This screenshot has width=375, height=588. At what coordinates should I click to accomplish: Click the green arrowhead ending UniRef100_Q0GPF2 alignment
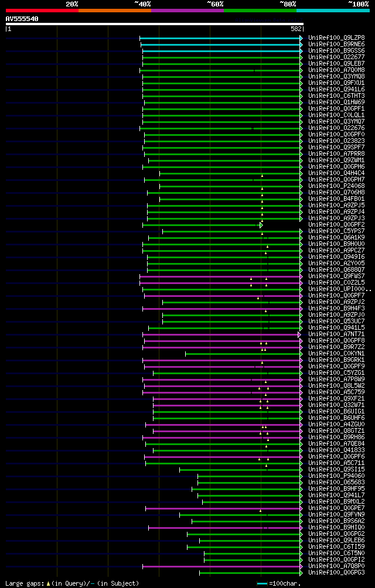pos(261,225)
